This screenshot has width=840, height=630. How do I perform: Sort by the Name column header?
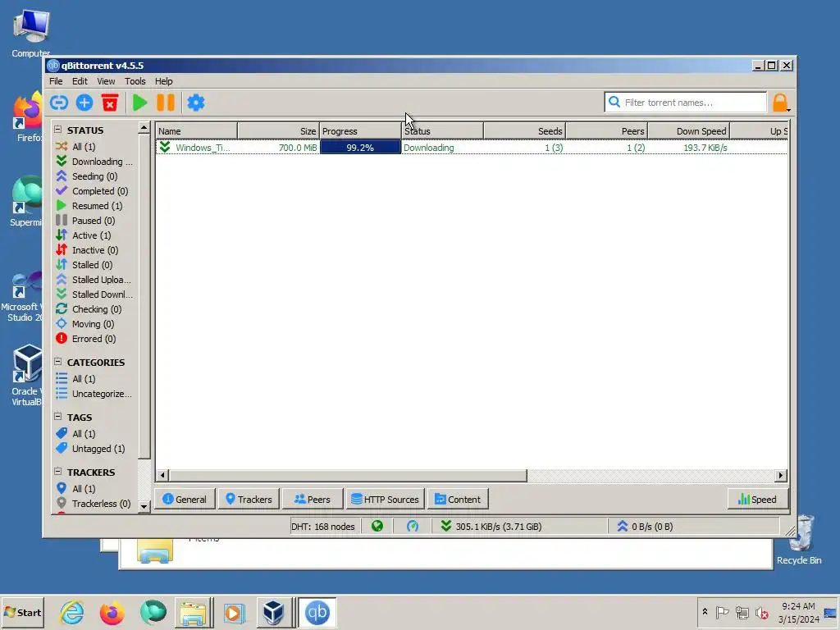coord(197,130)
